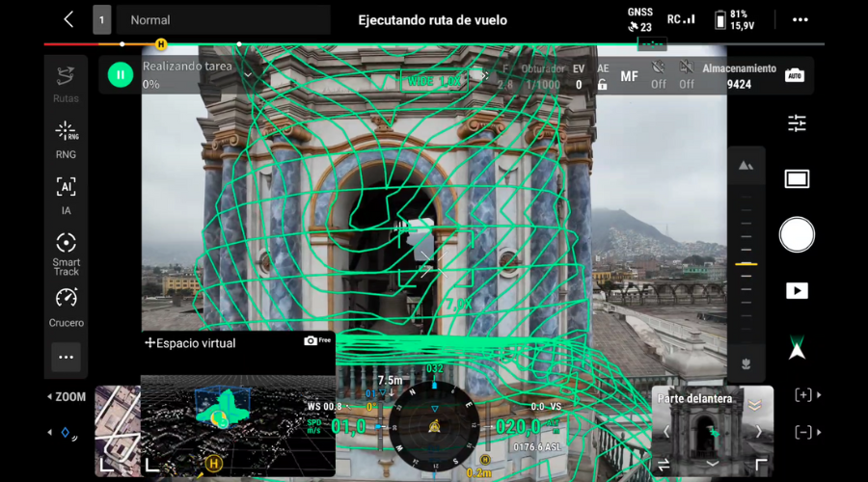
Task: Open the media playback gallery
Action: 797,290
